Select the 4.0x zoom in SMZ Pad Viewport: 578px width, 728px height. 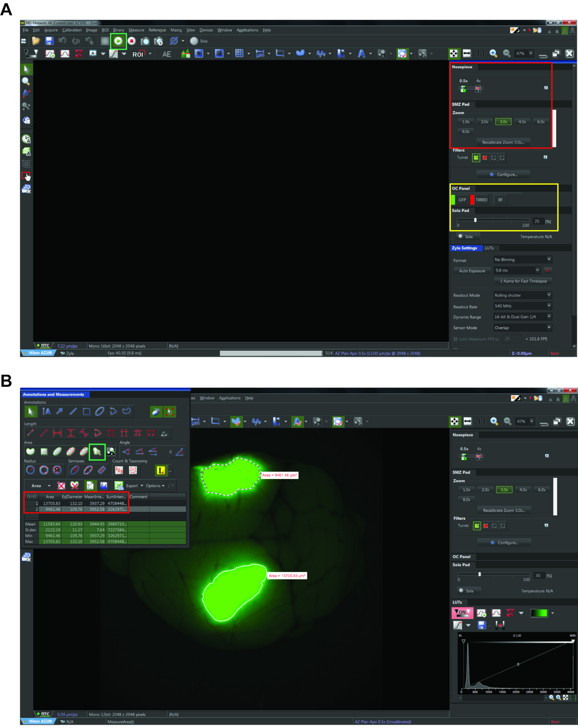(522, 122)
